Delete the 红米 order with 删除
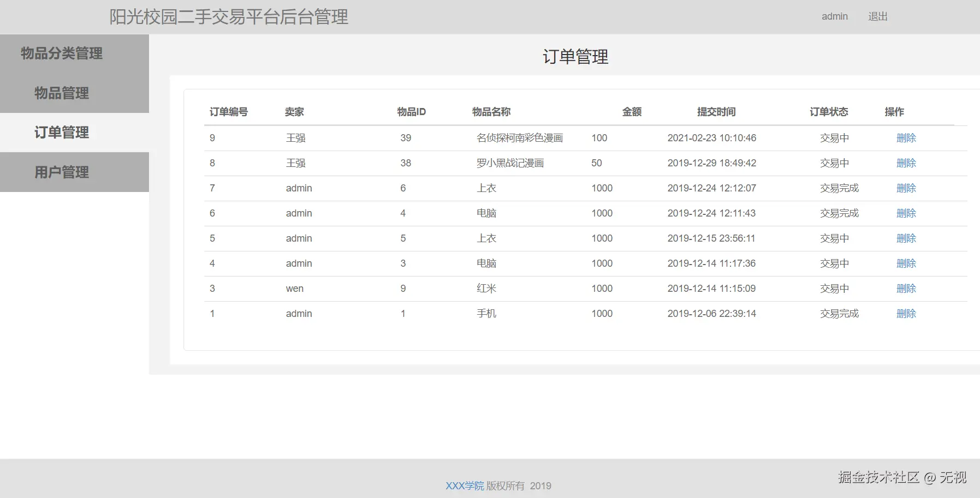 pyautogui.click(x=906, y=289)
